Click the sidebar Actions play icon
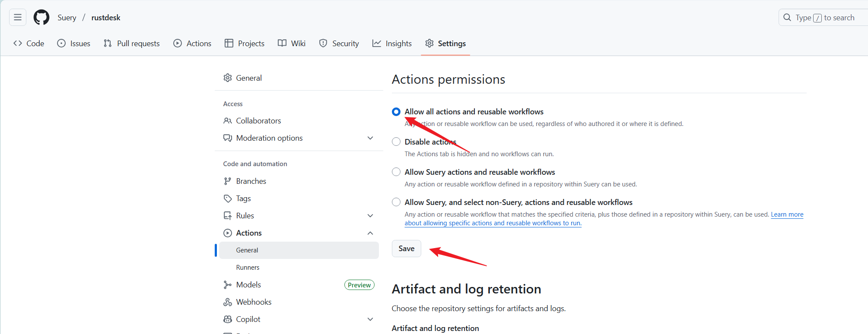Screen dimensions: 868x334 click(x=228, y=233)
